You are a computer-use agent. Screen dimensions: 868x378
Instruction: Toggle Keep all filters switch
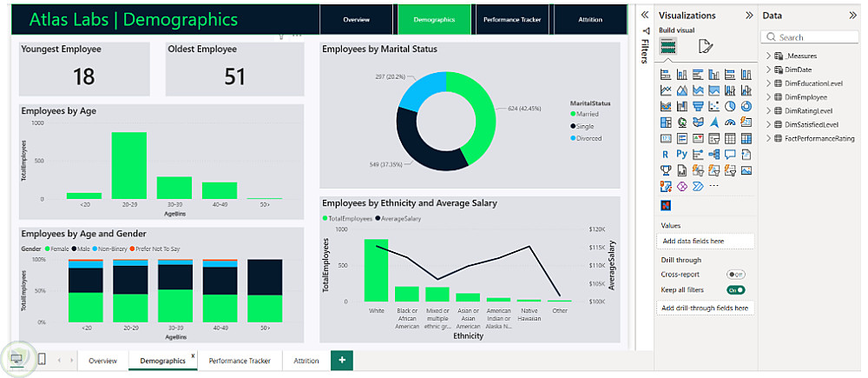(x=736, y=289)
